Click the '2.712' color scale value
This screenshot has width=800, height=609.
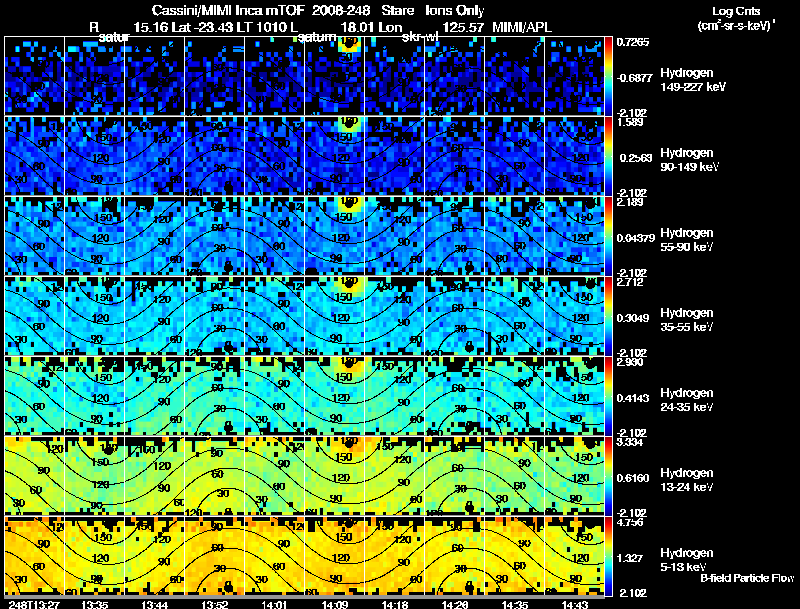coord(631,283)
